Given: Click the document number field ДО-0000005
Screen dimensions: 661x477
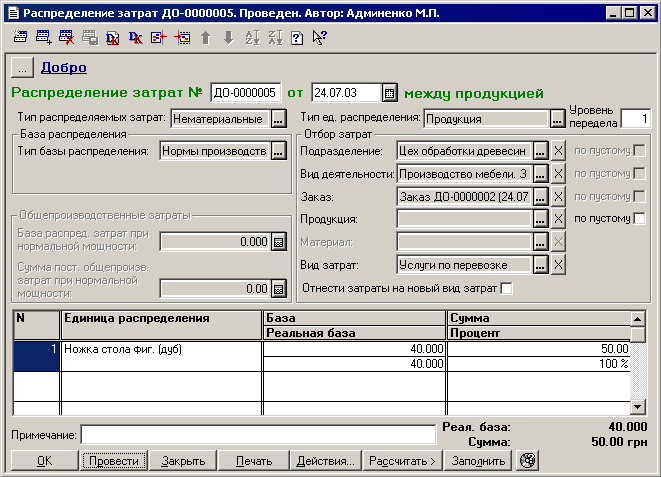Looking at the screenshot, I should click(x=245, y=93).
